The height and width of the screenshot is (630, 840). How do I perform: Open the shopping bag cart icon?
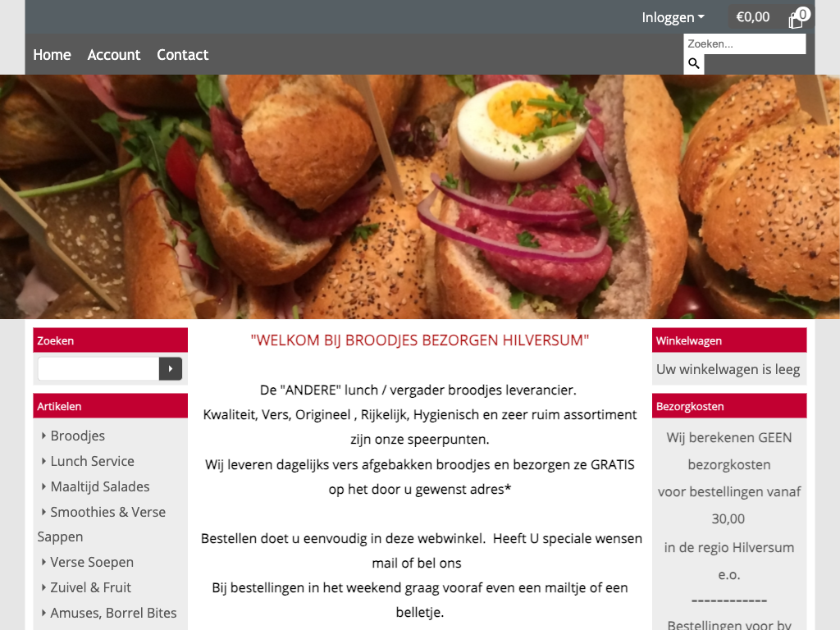pyautogui.click(x=795, y=21)
